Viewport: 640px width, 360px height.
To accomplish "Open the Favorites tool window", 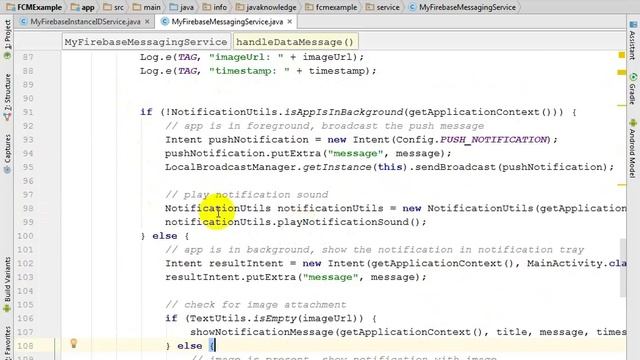I will coord(7,343).
